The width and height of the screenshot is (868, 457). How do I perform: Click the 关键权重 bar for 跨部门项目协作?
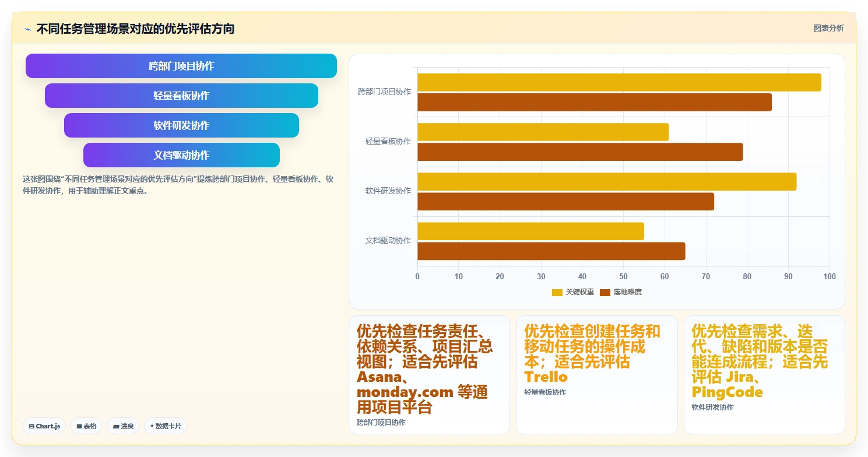(x=619, y=82)
